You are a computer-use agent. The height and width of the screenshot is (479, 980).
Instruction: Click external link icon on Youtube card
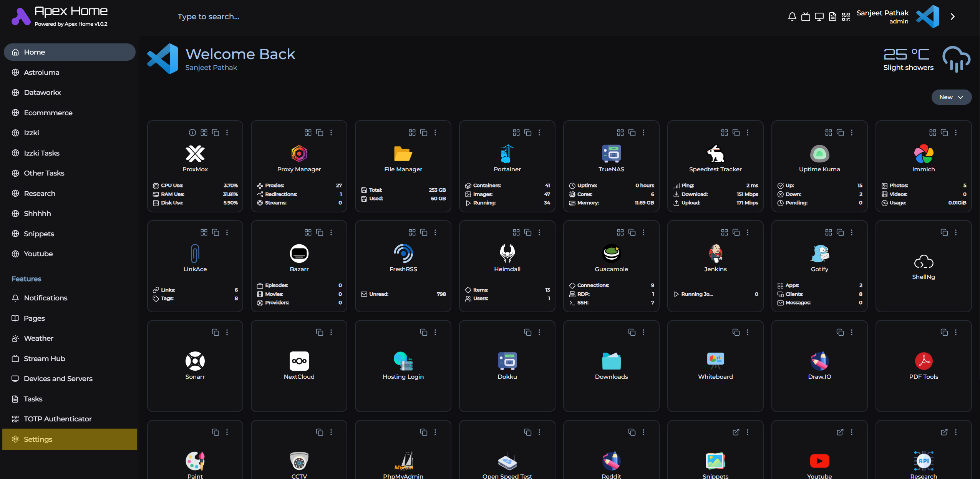840,432
